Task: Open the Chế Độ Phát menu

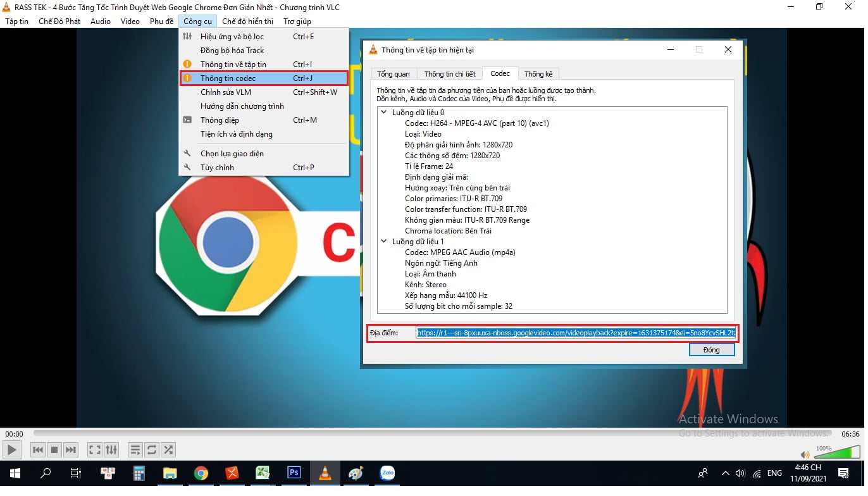Action: tap(59, 22)
